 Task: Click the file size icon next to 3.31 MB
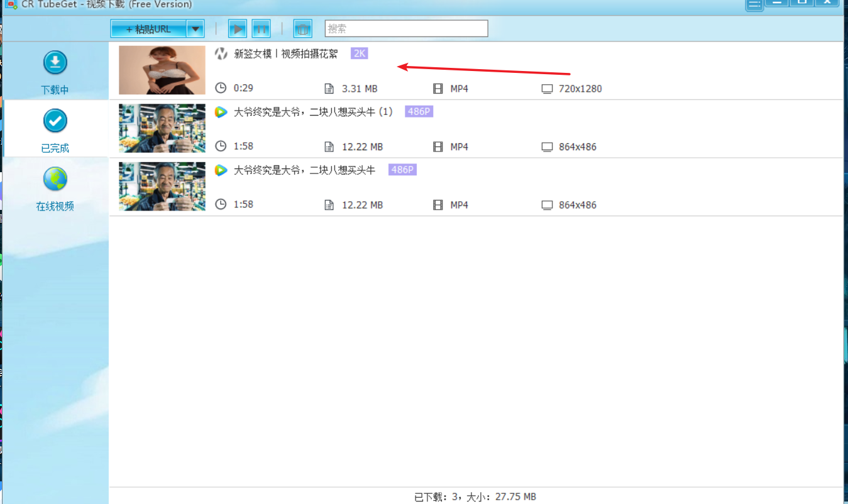pyautogui.click(x=329, y=89)
